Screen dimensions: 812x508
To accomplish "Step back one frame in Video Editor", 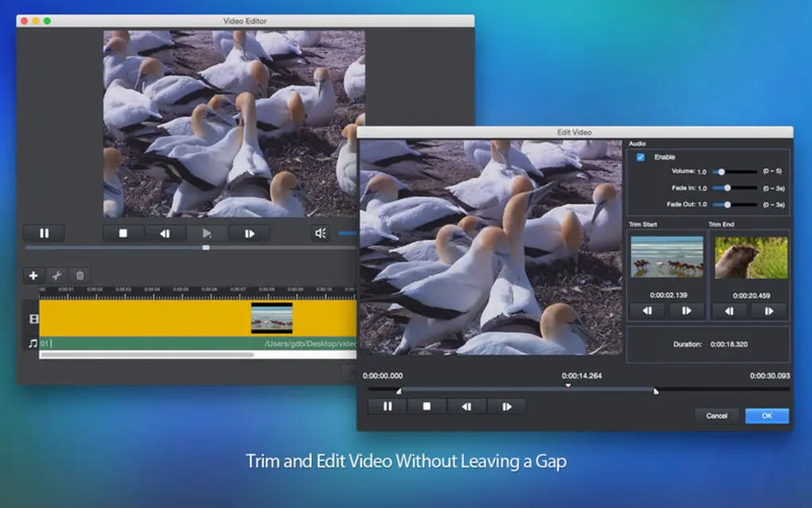I will (x=166, y=233).
